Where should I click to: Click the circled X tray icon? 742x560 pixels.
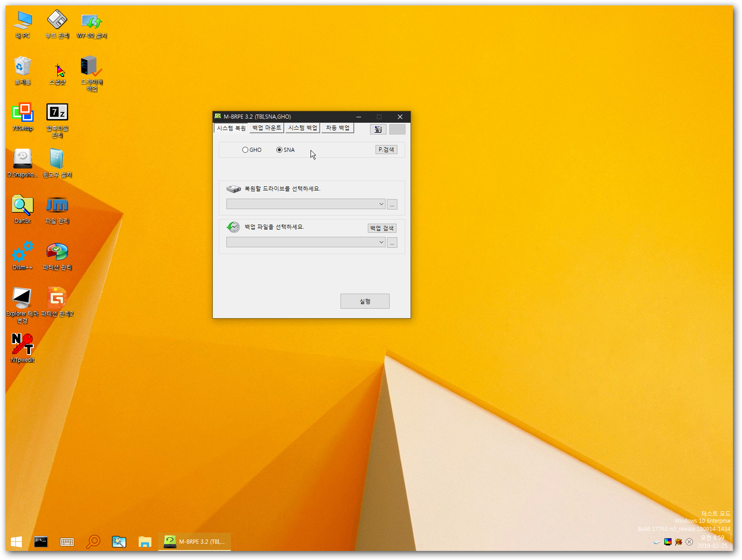pos(689,541)
